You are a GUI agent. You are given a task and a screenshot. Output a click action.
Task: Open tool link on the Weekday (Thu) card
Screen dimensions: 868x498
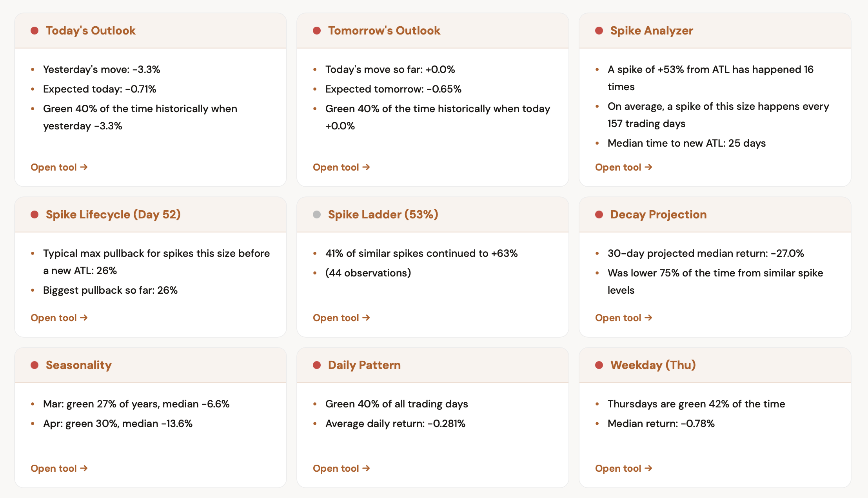click(623, 469)
